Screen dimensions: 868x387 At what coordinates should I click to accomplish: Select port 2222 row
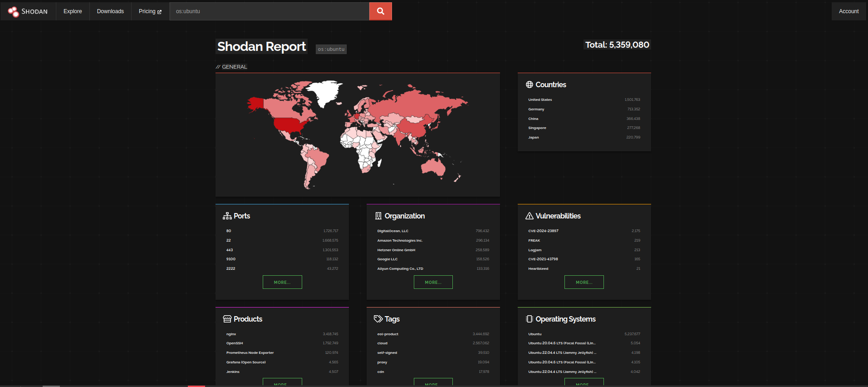point(282,268)
